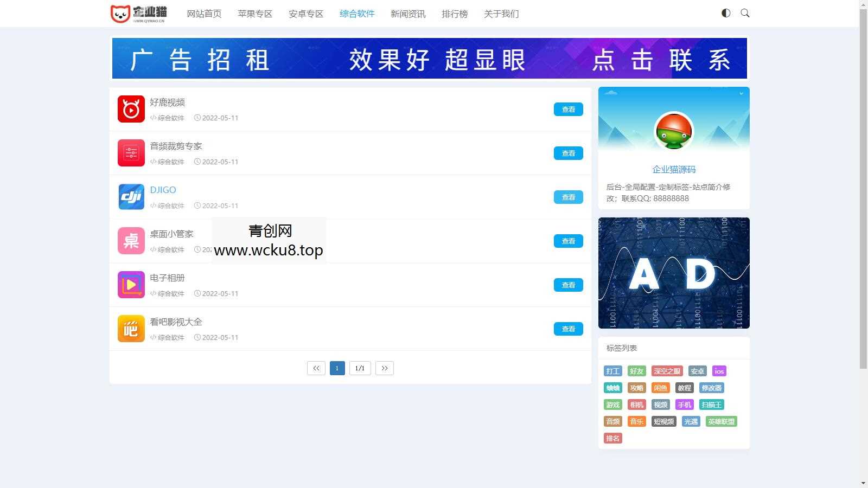Click the 音频裁剪专家 app icon
This screenshot has width=868, height=488.
click(x=130, y=152)
